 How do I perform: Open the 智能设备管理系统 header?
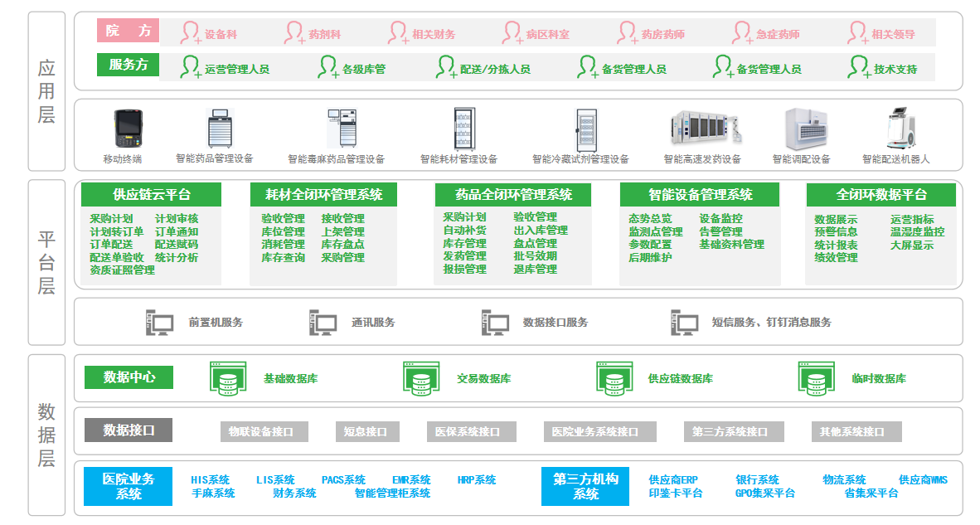coord(700,194)
